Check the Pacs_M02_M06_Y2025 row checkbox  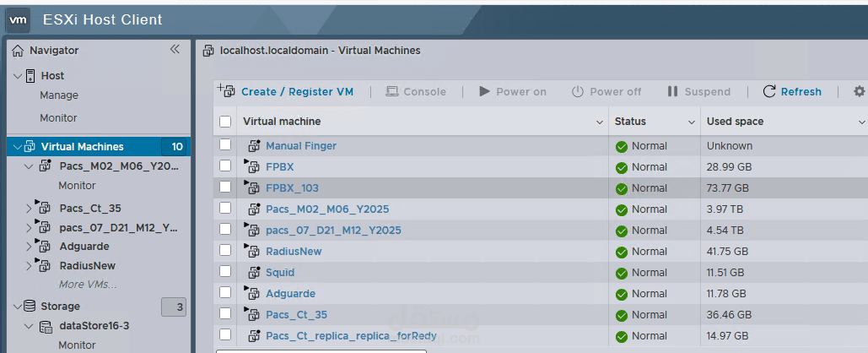point(224,208)
